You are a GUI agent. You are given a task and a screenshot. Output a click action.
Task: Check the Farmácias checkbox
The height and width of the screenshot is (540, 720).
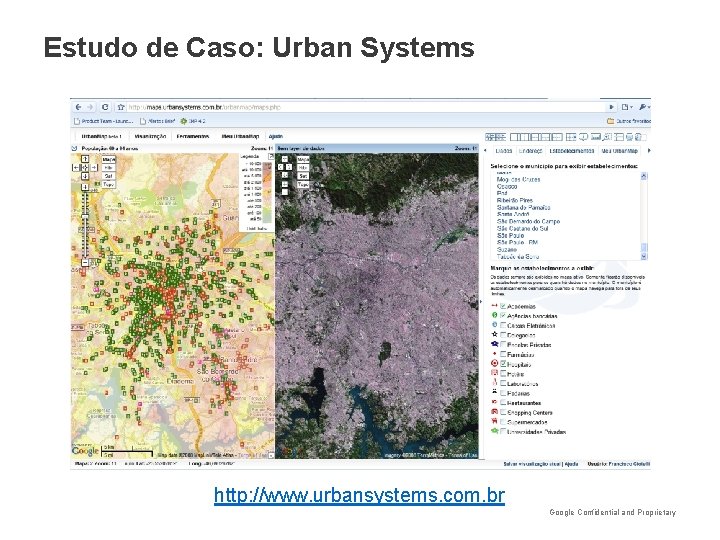pyautogui.click(x=503, y=354)
